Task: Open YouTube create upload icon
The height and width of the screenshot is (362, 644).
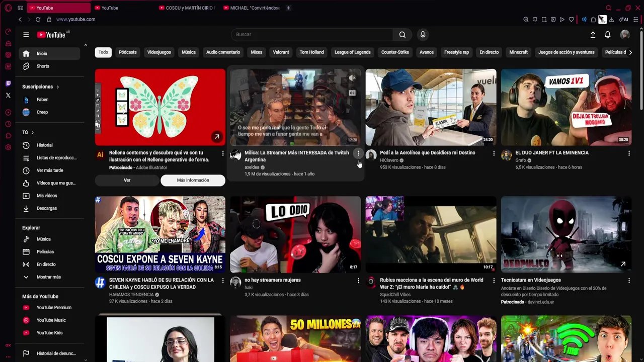Action: click(x=593, y=35)
